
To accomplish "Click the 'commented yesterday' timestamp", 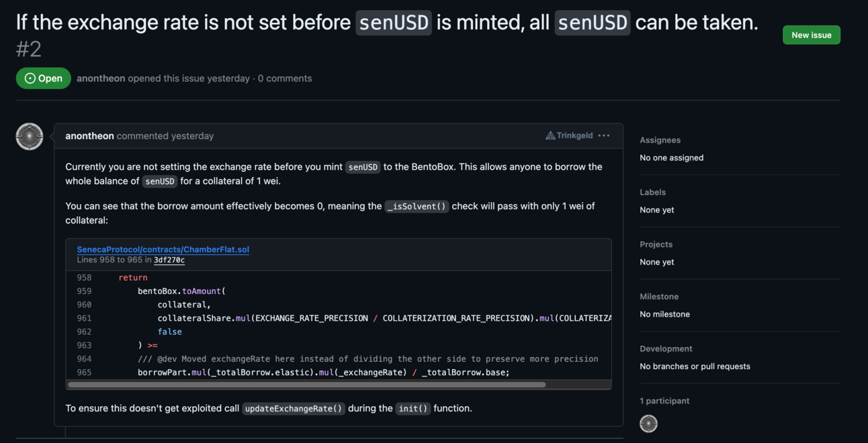I will (165, 136).
